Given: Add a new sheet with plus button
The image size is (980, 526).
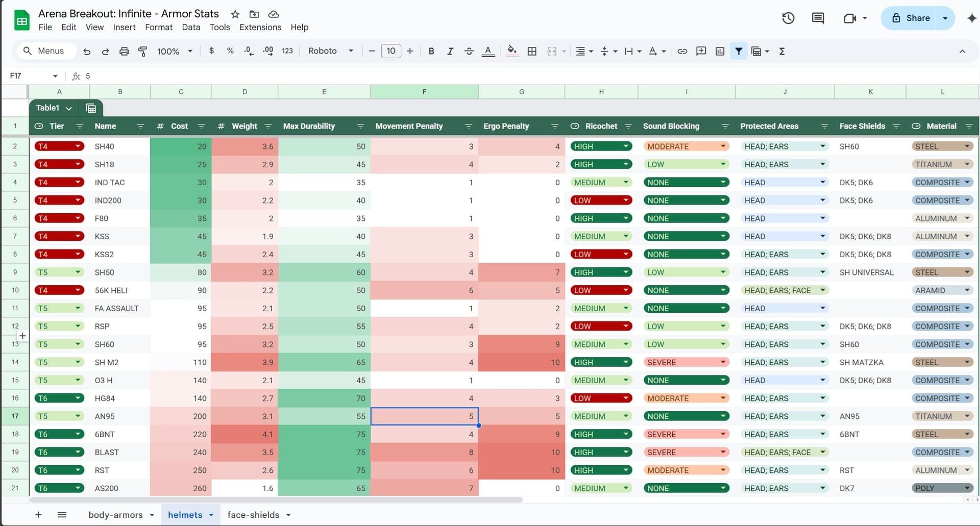Looking at the screenshot, I should point(39,515).
